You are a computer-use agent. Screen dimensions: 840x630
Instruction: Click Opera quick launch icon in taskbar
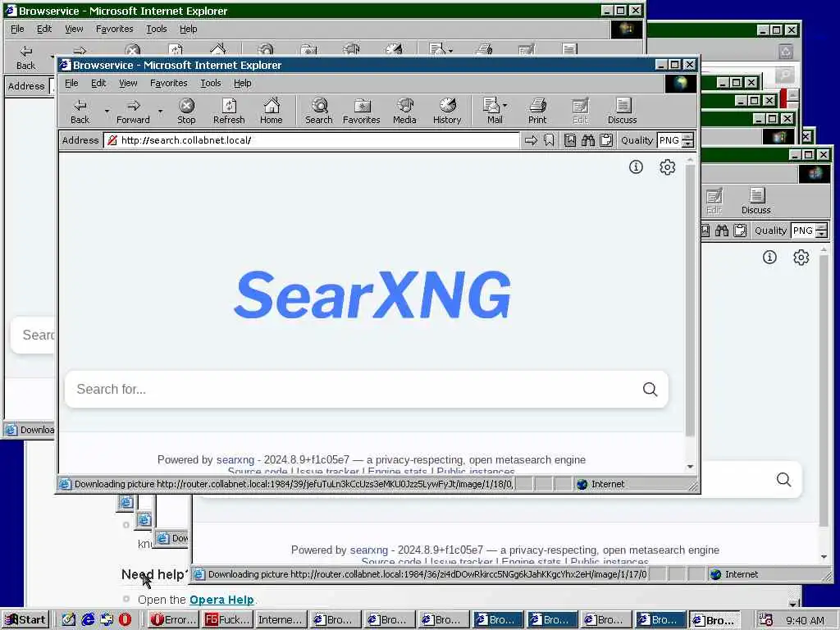pos(125,620)
